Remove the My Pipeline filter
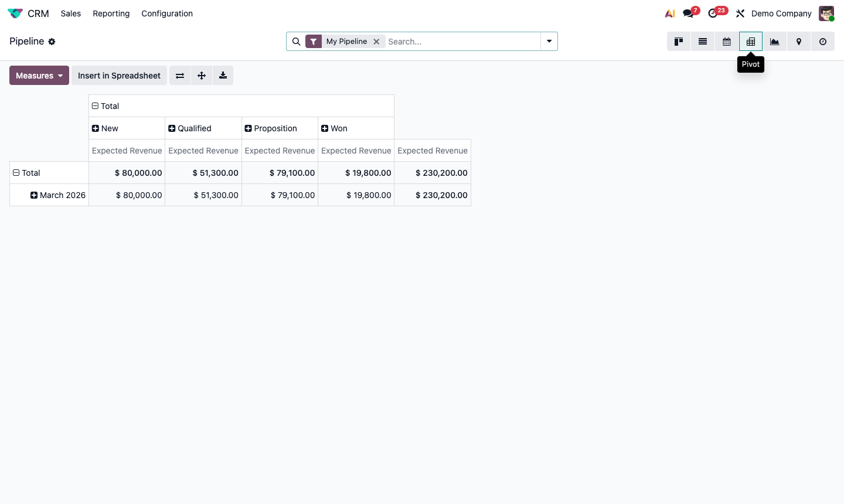Image resolution: width=844 pixels, height=504 pixels. coord(377,42)
